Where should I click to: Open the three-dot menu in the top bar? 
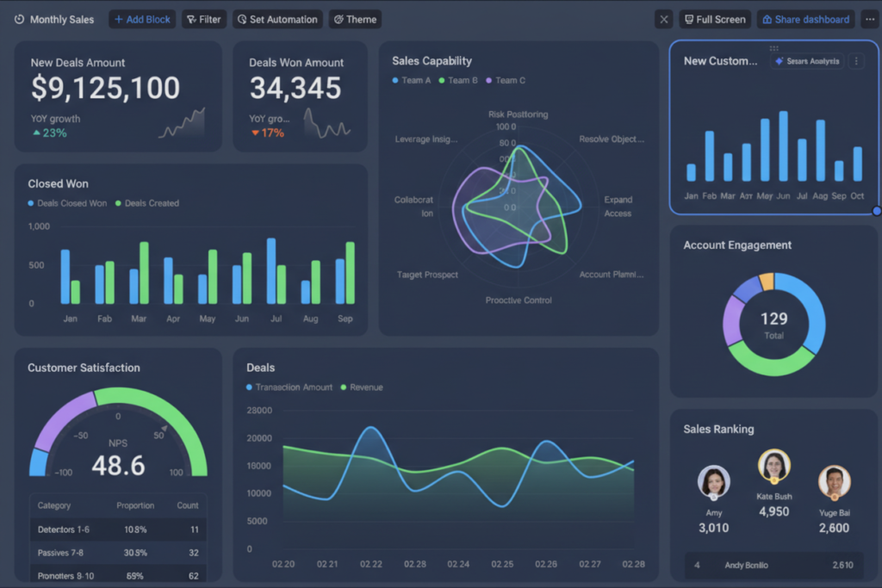(x=869, y=19)
